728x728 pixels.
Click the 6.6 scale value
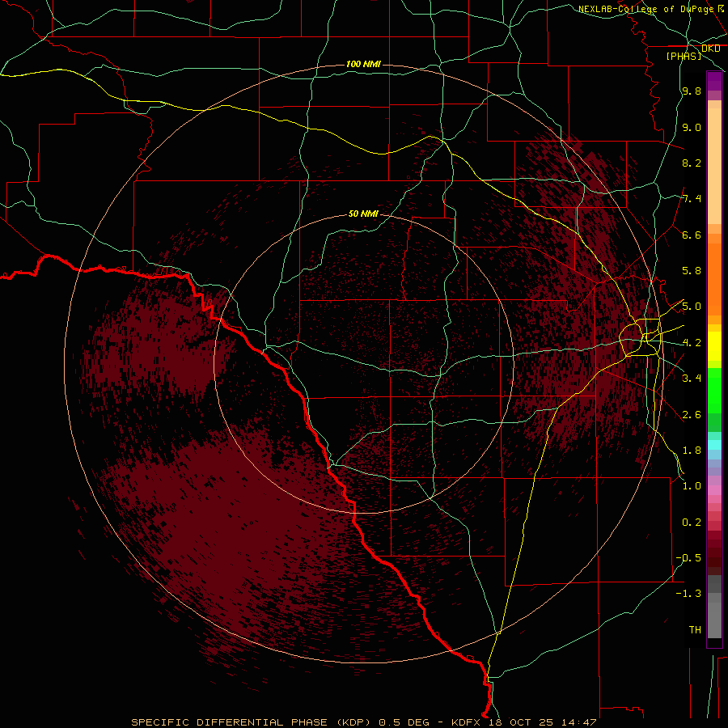[x=692, y=235]
